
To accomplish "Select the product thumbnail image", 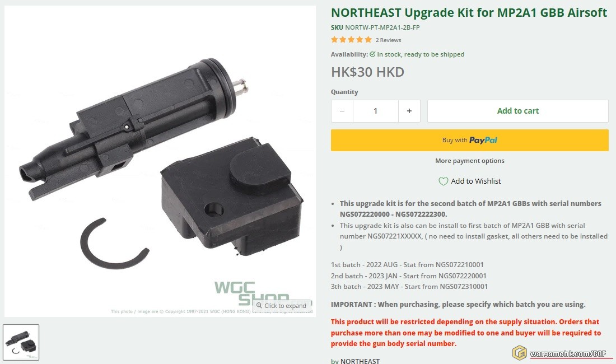I will coord(21,342).
